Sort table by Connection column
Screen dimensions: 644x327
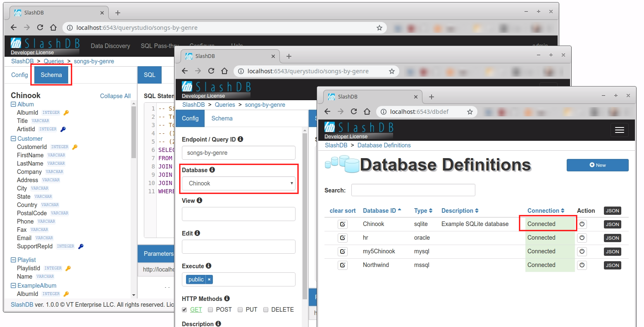pos(546,211)
